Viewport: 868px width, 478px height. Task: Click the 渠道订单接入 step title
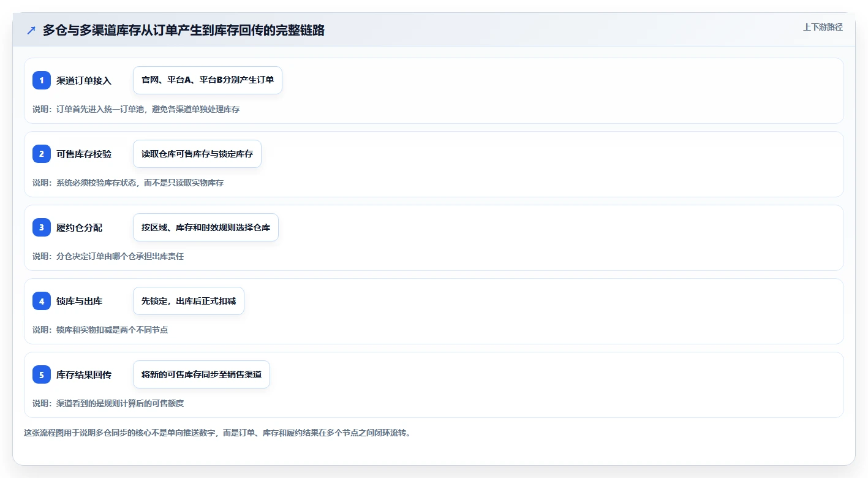click(84, 80)
